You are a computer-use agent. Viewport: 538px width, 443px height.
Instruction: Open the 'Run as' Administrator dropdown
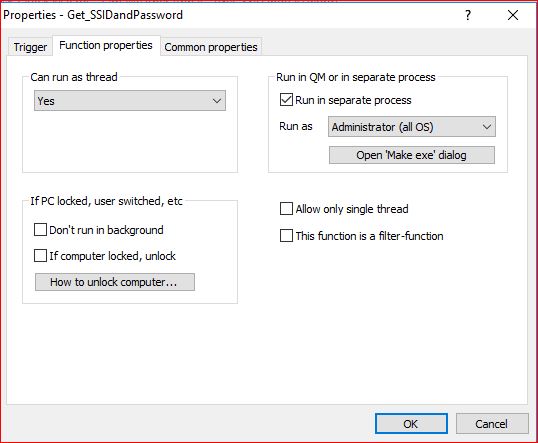point(412,127)
